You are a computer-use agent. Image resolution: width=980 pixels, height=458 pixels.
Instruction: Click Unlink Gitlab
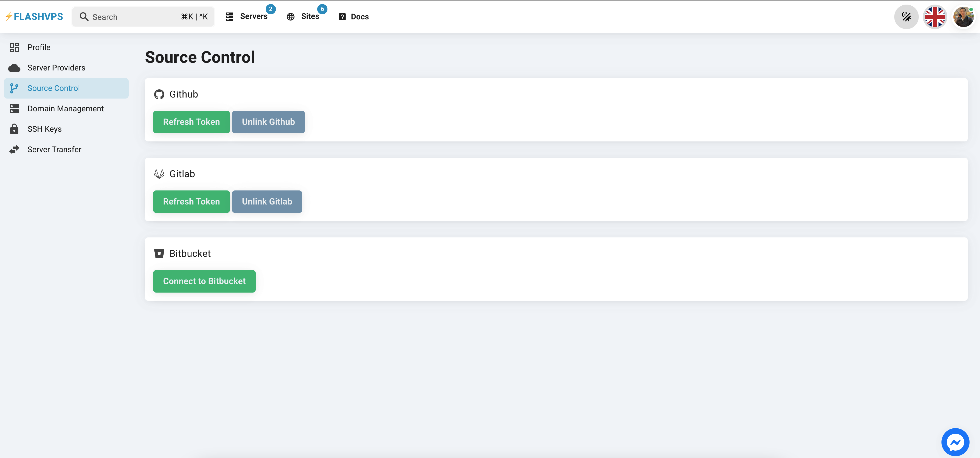[267, 201]
